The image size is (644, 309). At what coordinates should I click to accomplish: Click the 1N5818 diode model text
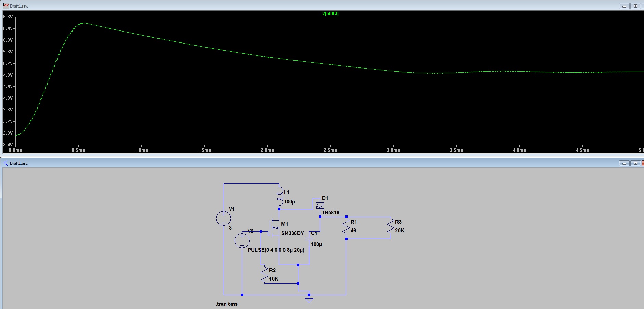(330, 213)
